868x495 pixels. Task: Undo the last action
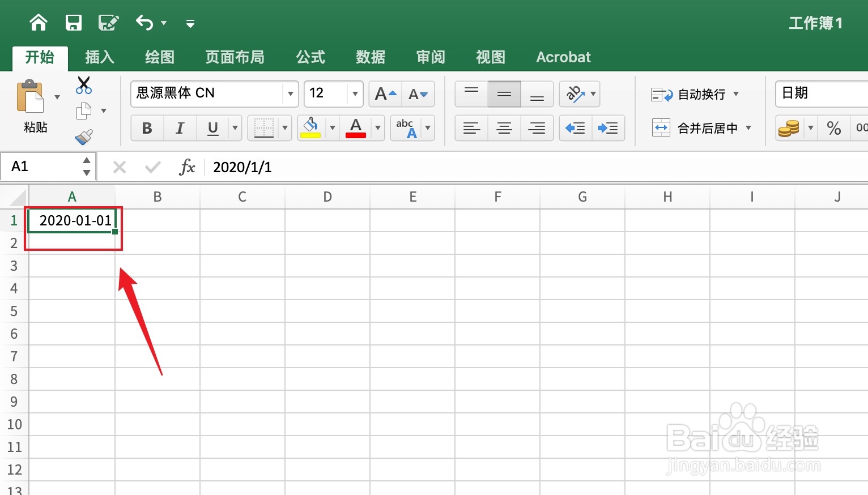coord(144,23)
